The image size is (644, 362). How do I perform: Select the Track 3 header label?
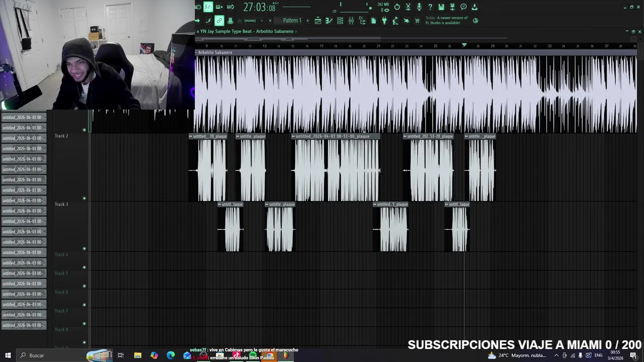click(x=61, y=204)
